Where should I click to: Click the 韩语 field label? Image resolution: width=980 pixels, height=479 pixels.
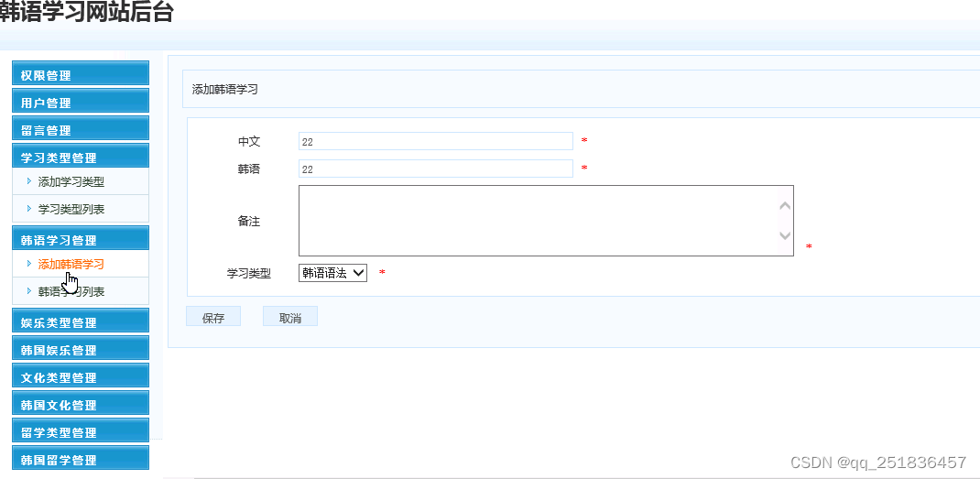point(249,169)
